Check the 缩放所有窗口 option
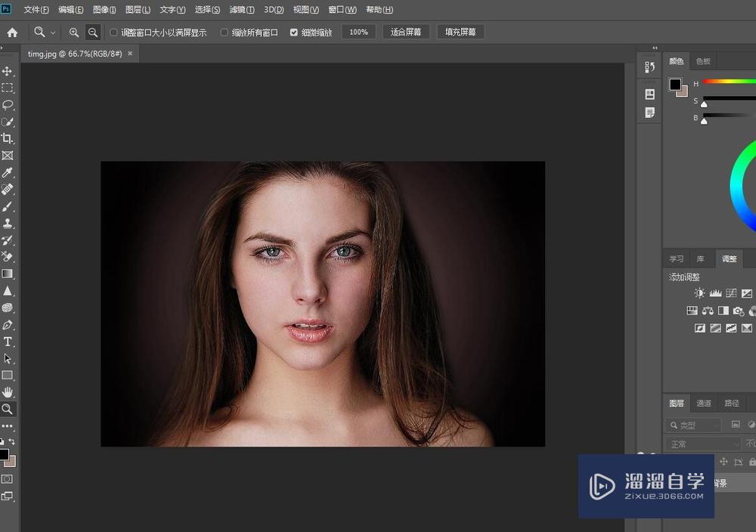Image resolution: width=756 pixels, height=532 pixels. coord(225,32)
